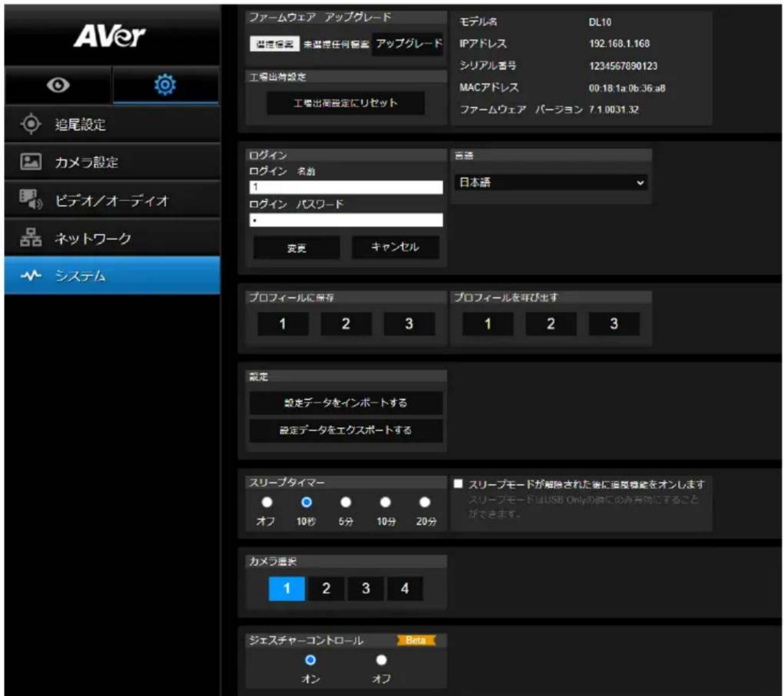The width and height of the screenshot is (784, 696).
Task: Click the キャンセル button
Action: 395,247
